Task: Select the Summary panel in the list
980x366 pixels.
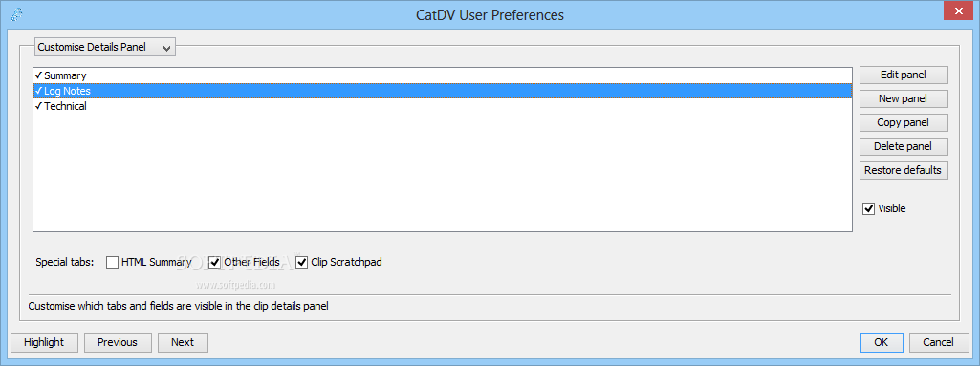Action: 443,75
